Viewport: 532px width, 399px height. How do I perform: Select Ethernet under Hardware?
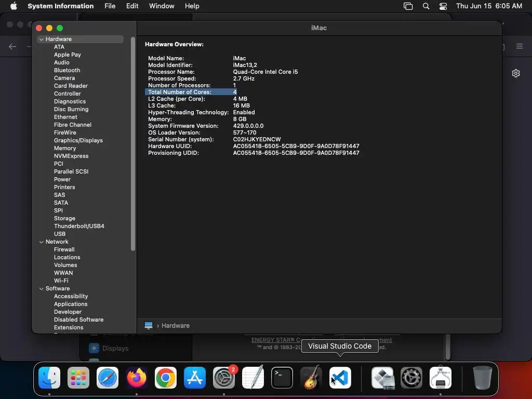coord(65,117)
